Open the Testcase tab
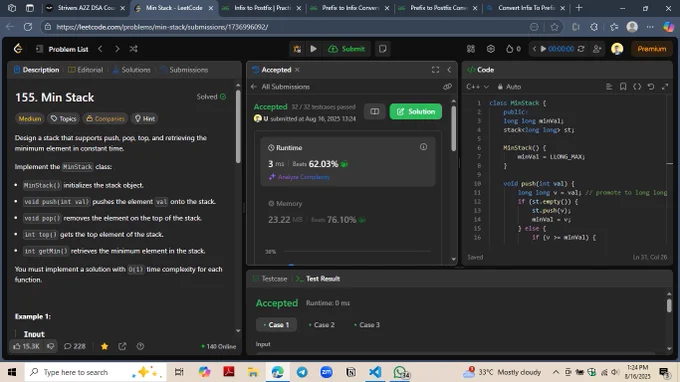Image resolution: width=680 pixels, height=382 pixels. 270,279
